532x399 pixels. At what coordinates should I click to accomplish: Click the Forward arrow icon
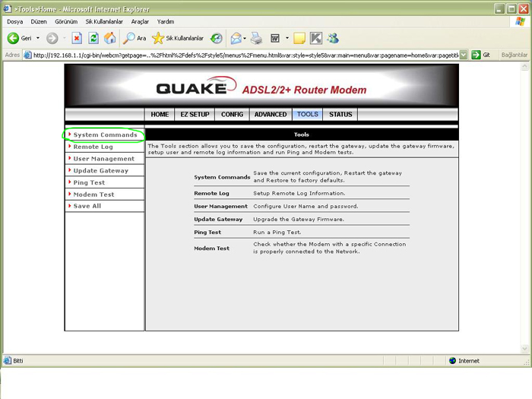pyautogui.click(x=52, y=38)
